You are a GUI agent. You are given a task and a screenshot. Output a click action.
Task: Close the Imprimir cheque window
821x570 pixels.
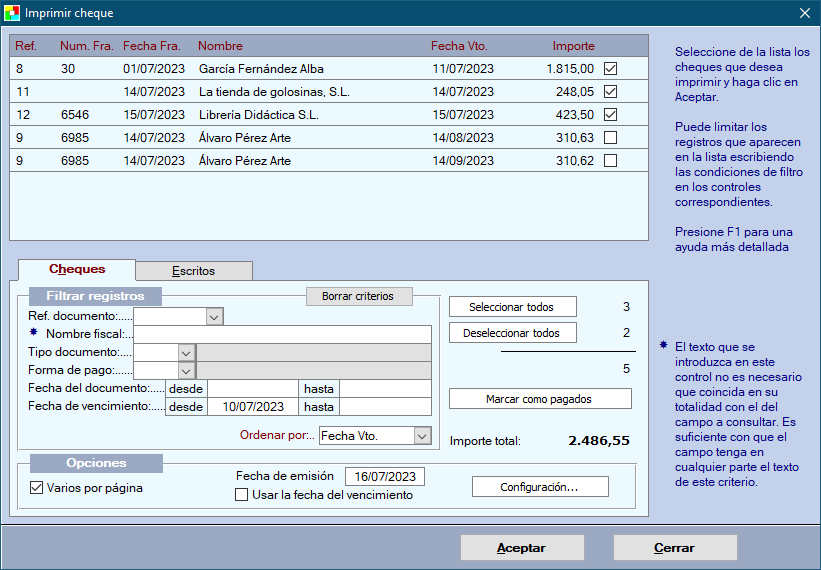tap(804, 13)
